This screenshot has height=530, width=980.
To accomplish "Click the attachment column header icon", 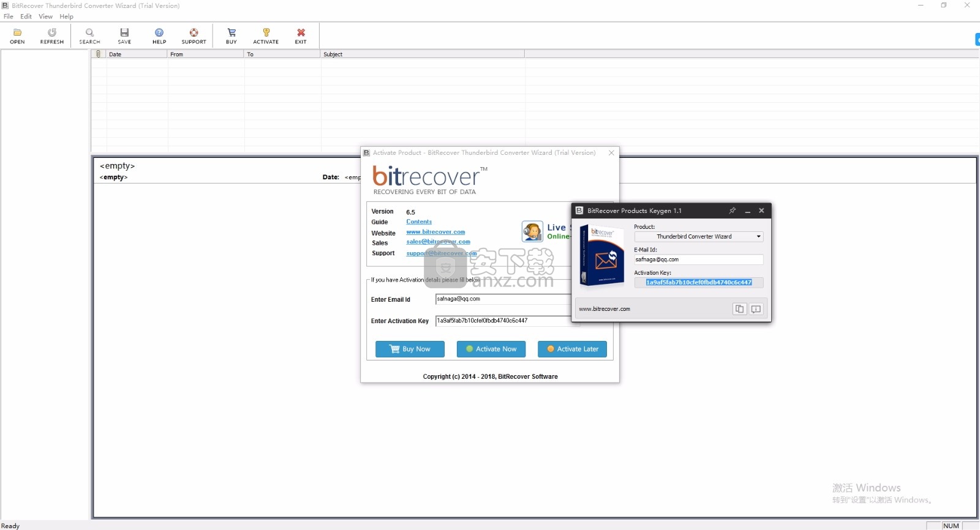I will (x=98, y=54).
